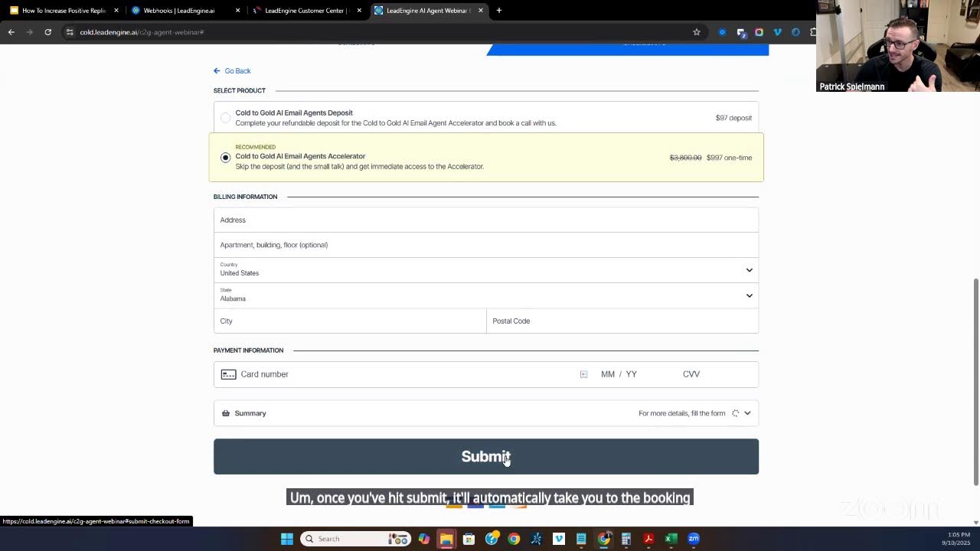Select the LeadEngine AI Agent Webinar tab
The image size is (980, 551).
[427, 11]
